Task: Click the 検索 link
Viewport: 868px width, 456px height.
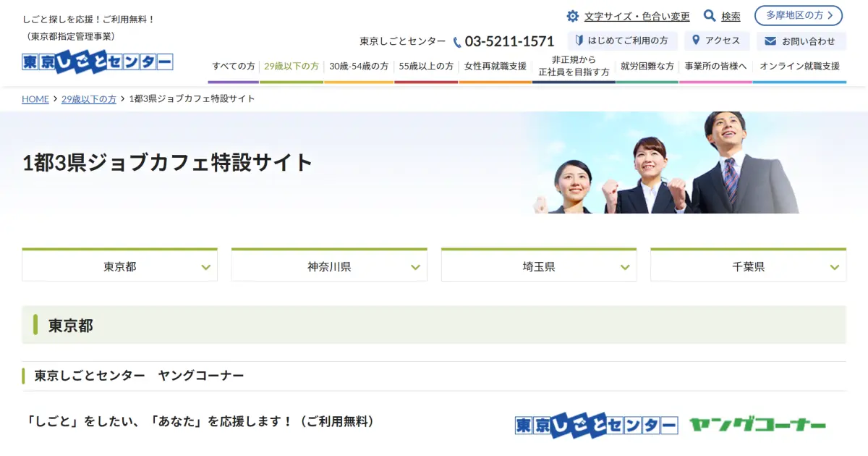Action: (x=731, y=17)
